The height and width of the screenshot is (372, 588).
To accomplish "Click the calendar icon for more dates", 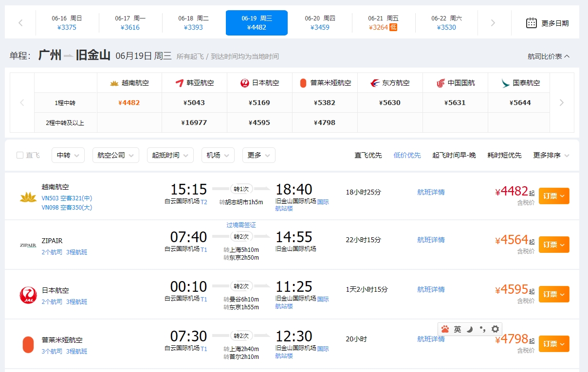I will tap(531, 23).
